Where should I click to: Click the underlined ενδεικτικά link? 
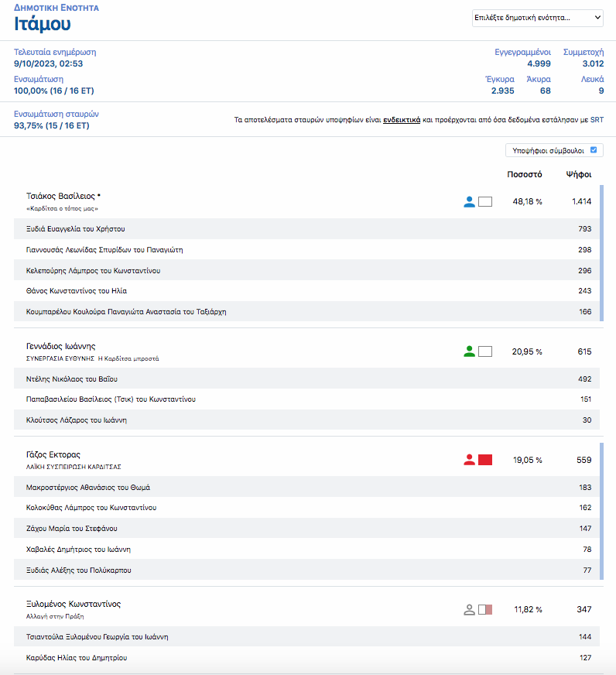[402, 120]
